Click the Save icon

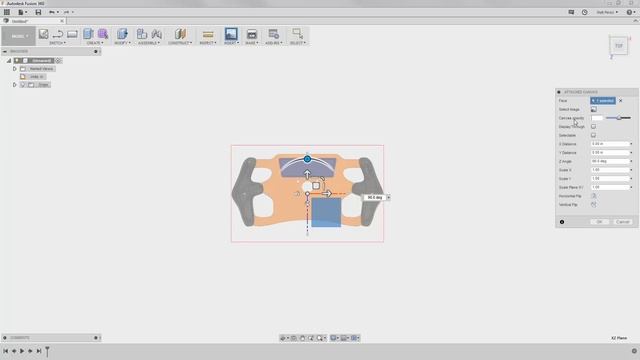[x=38, y=12]
